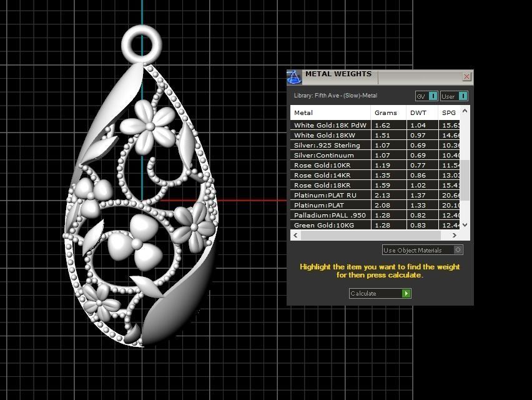The width and height of the screenshot is (532, 400).
Task: Click the Metal Weights cone icon
Action: (x=294, y=77)
